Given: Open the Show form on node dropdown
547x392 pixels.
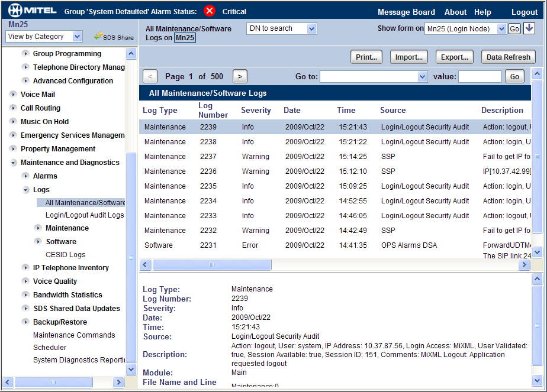Looking at the screenshot, I should [465, 28].
